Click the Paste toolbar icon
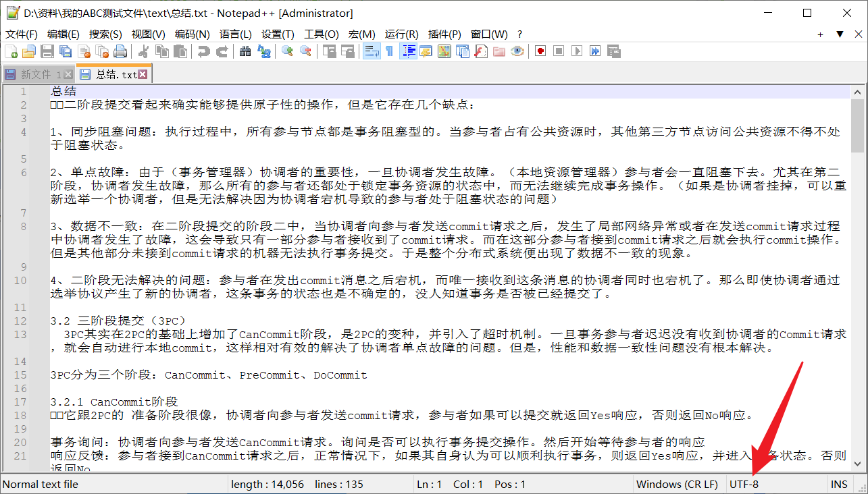868x494 pixels. pos(180,51)
